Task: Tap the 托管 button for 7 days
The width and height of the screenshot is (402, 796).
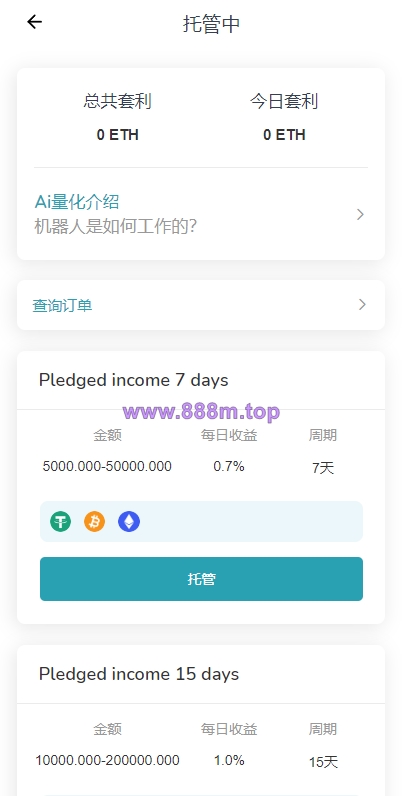Action: point(202,579)
